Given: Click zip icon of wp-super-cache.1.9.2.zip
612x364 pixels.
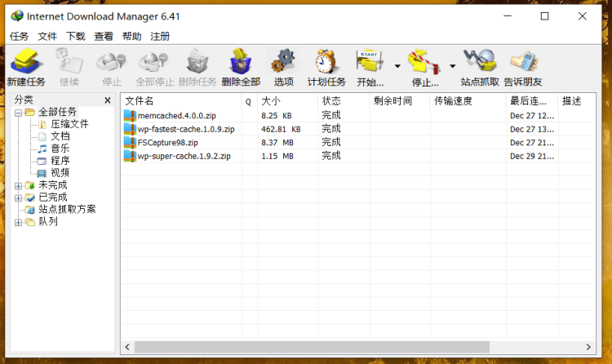Looking at the screenshot, I should [130, 156].
